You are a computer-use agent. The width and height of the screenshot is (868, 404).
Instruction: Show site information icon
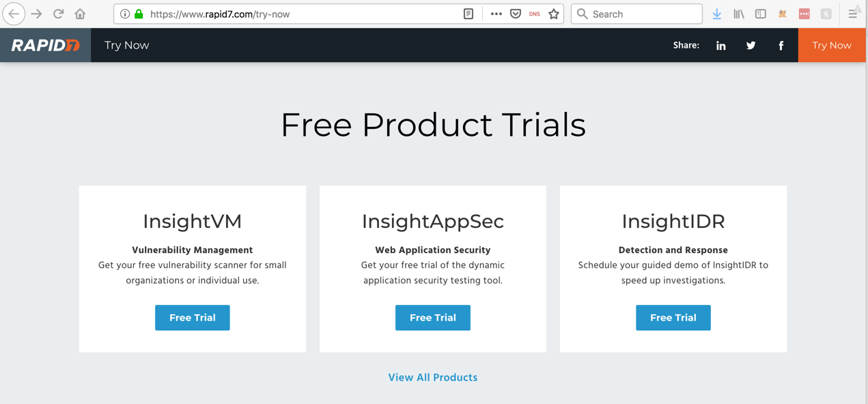125,14
